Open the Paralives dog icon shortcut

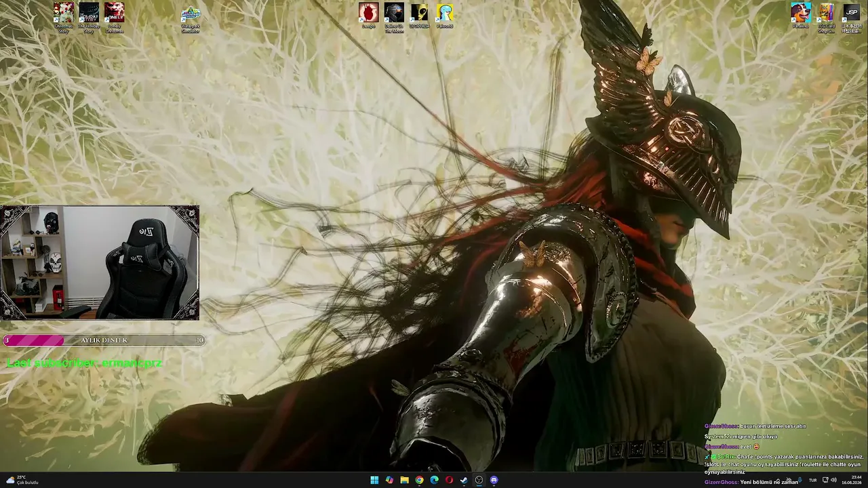(801, 16)
